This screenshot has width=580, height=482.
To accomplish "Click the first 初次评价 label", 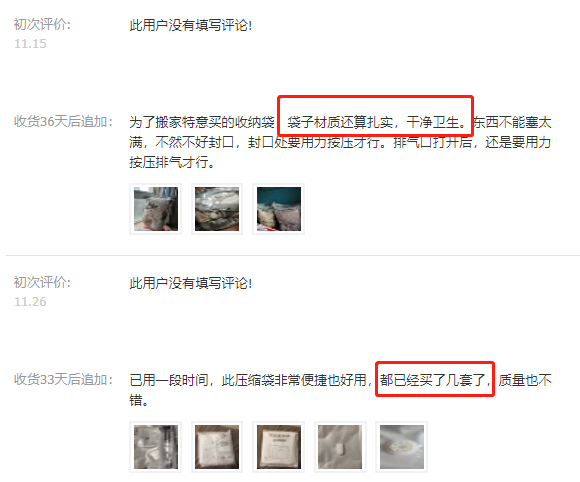I will [x=42, y=25].
